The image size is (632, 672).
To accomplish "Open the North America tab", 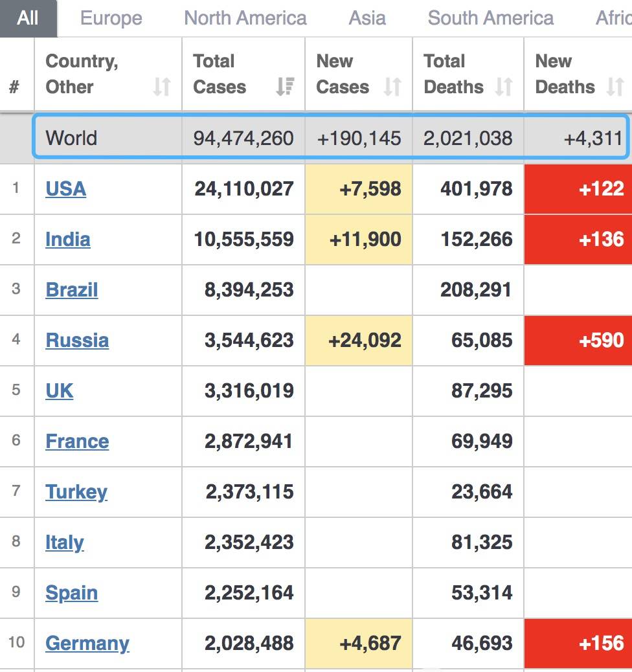I will coord(245,18).
